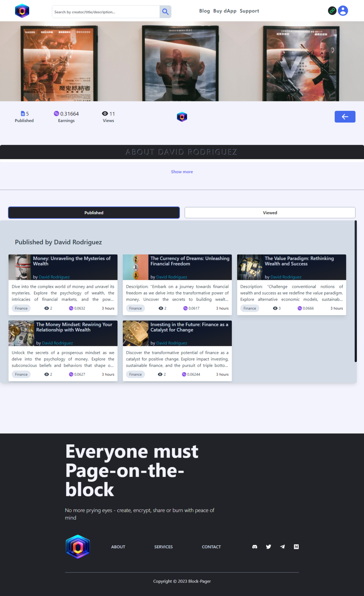The width and height of the screenshot is (364, 596).
Task: Click coin icon beside 0.0666
Action: (300, 309)
